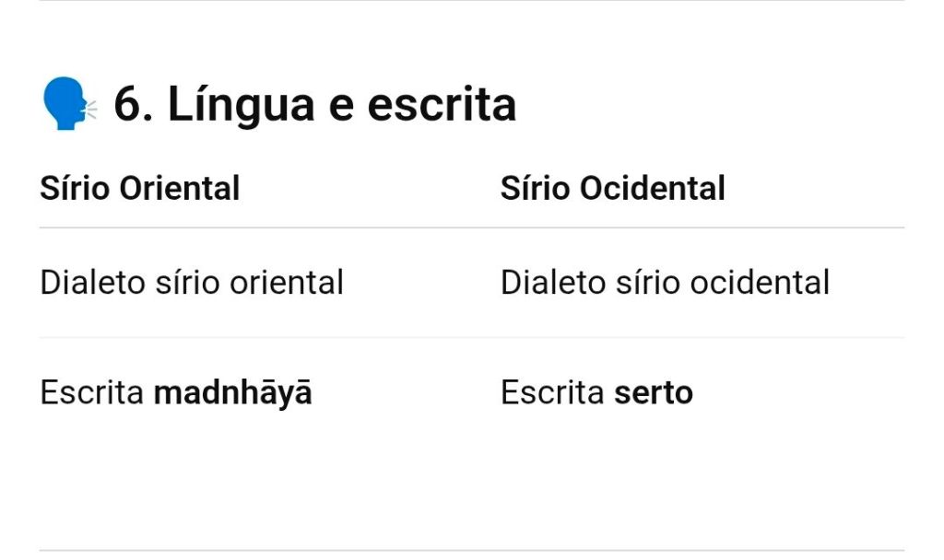Click the bold word "madnhāyā"
This screenshot has width=944, height=560.
coord(232,393)
